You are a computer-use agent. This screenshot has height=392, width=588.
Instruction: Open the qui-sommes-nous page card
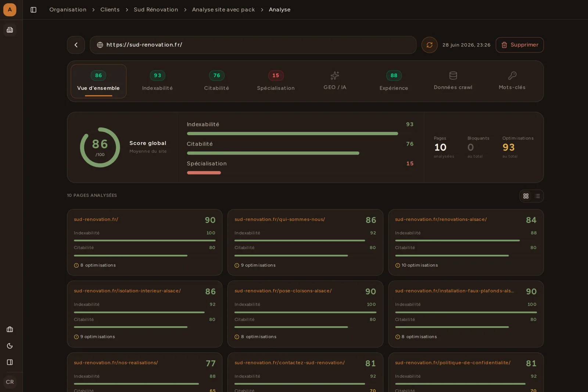[305, 242]
